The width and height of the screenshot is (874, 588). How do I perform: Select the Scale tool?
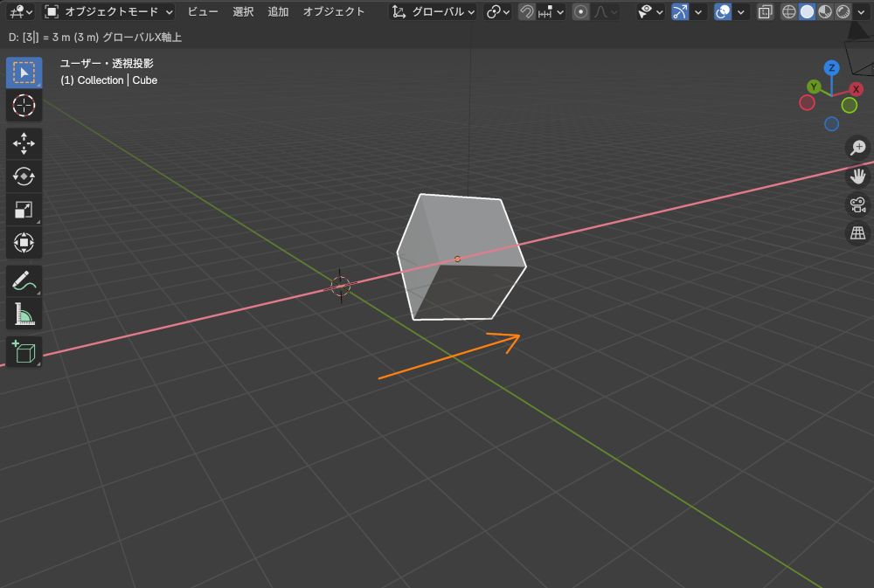[24, 210]
